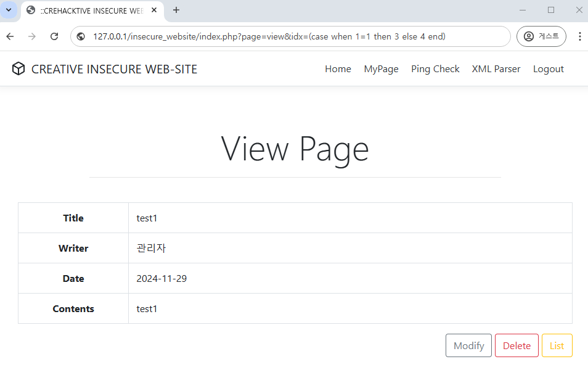
Task: Select the date 2024-11-29
Action: 161,278
